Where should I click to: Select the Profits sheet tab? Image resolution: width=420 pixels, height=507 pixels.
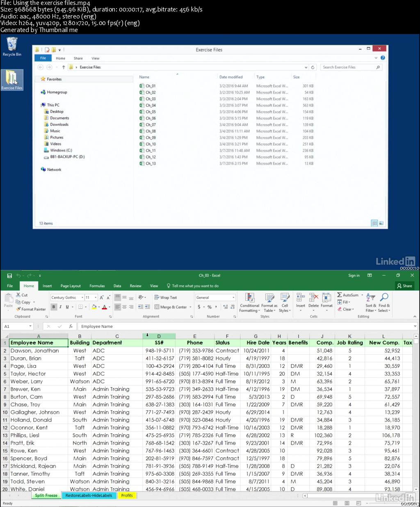pyautogui.click(x=127, y=496)
